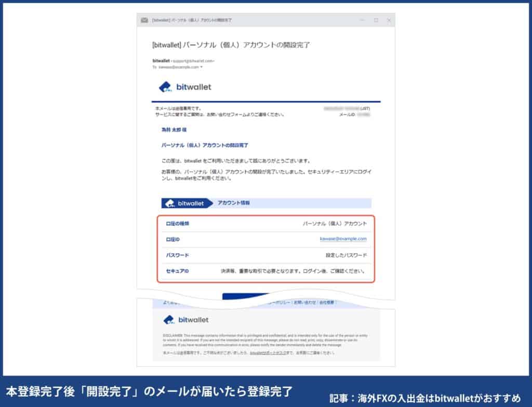Click the To recipient kawase@example.com
The image size is (532, 407).
point(179,67)
